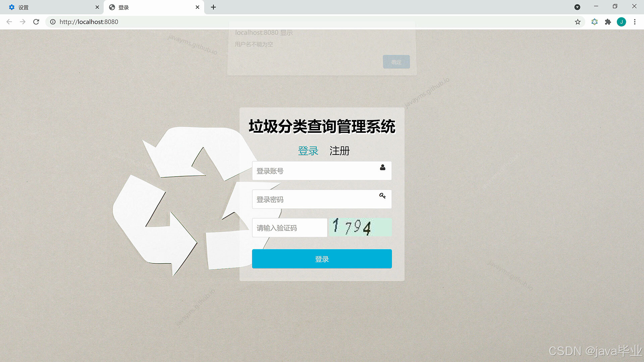Click the user icon in account field
Viewport: 644px width, 362px height.
tap(382, 167)
